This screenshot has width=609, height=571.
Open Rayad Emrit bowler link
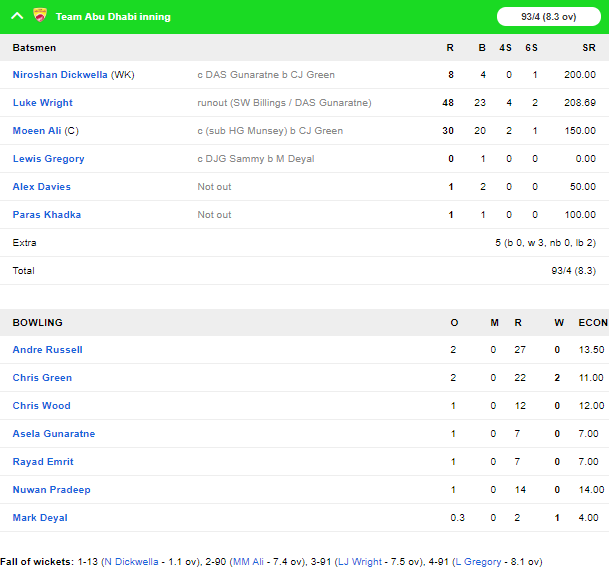[43, 461]
